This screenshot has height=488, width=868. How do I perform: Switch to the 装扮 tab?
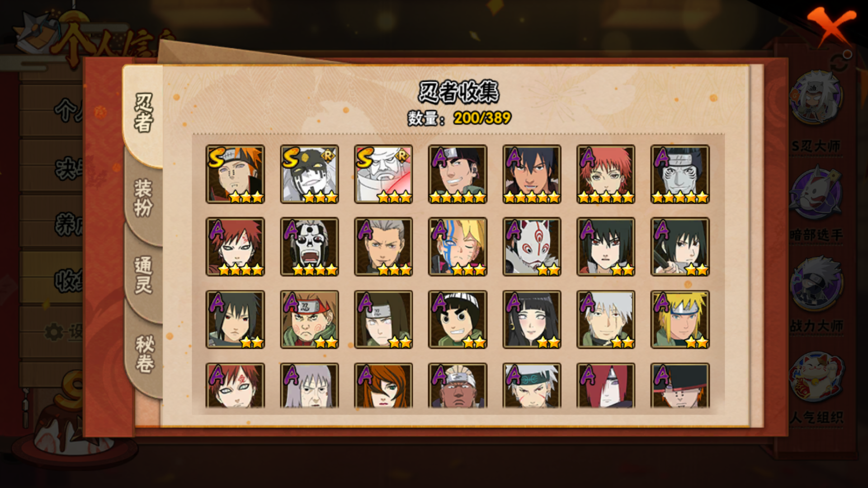pos(143,198)
